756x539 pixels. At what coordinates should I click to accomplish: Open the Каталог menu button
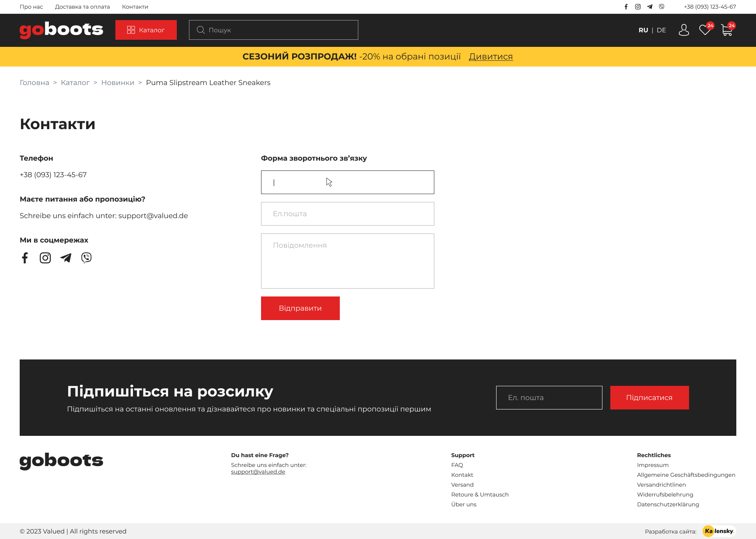[146, 30]
